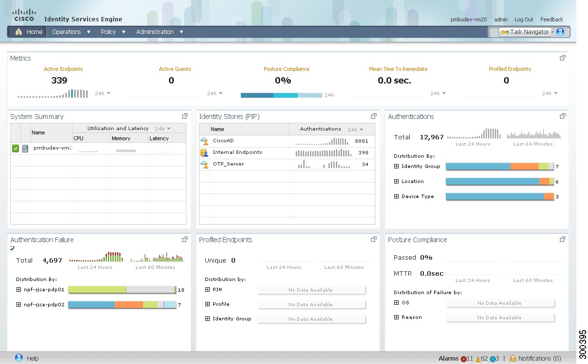Detach the Identity Stores (PIP) panel icon
Image resolution: width=588 pixels, height=364 pixels.
pyautogui.click(x=373, y=116)
